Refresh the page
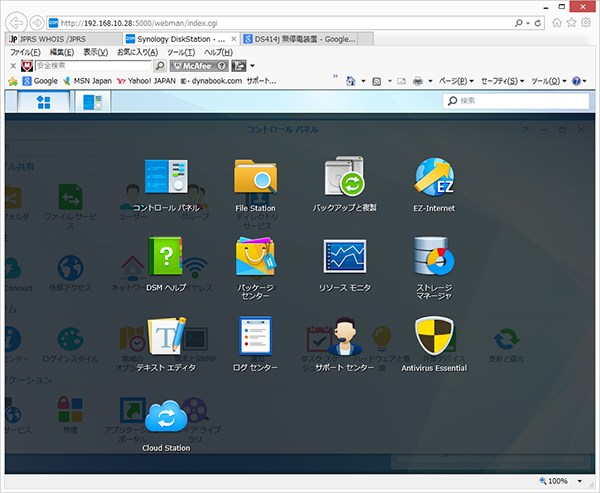The width and height of the screenshot is (600, 493). click(538, 23)
